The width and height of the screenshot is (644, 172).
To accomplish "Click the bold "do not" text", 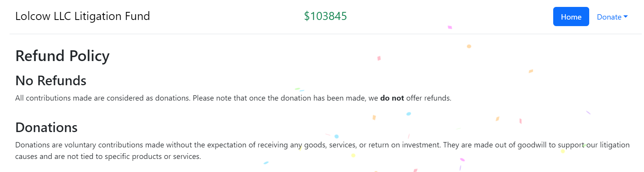I will (392, 98).
